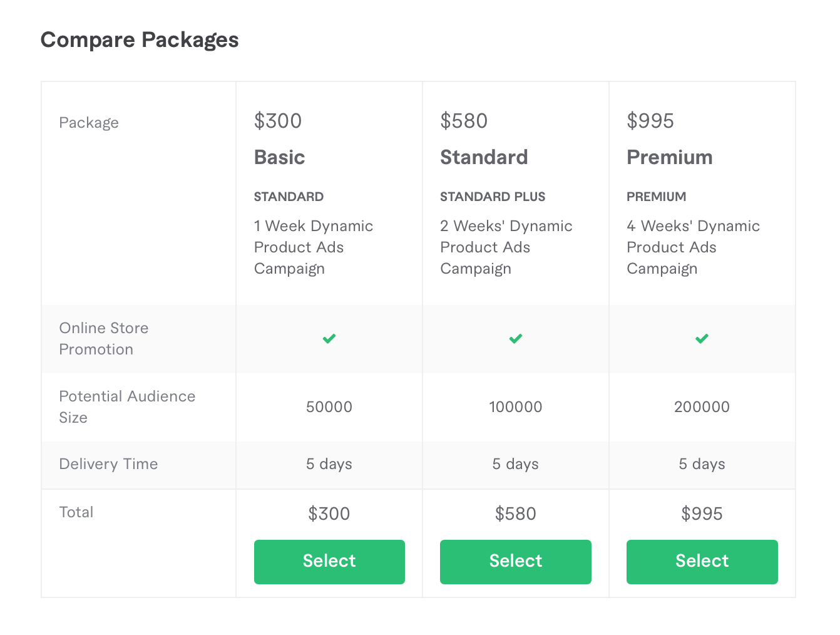Screen dimensions: 840x635
Task: Click the Potential Audience Size row label
Action: pos(127,407)
